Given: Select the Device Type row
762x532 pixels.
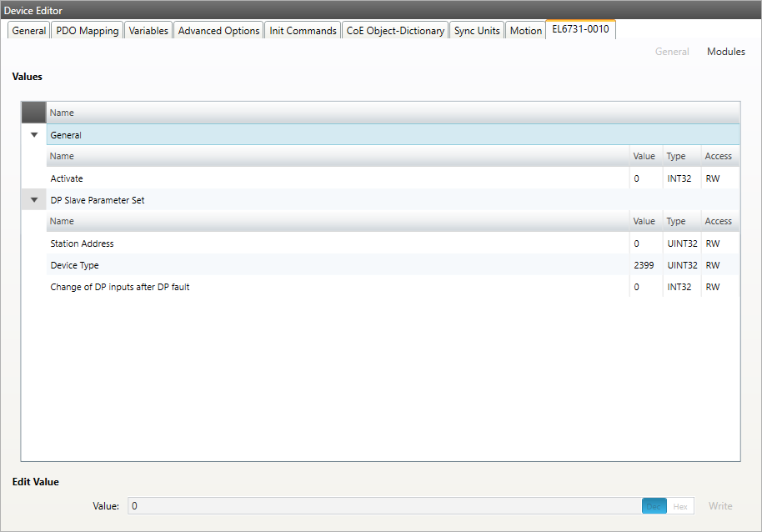Looking at the screenshot, I should pos(333,265).
